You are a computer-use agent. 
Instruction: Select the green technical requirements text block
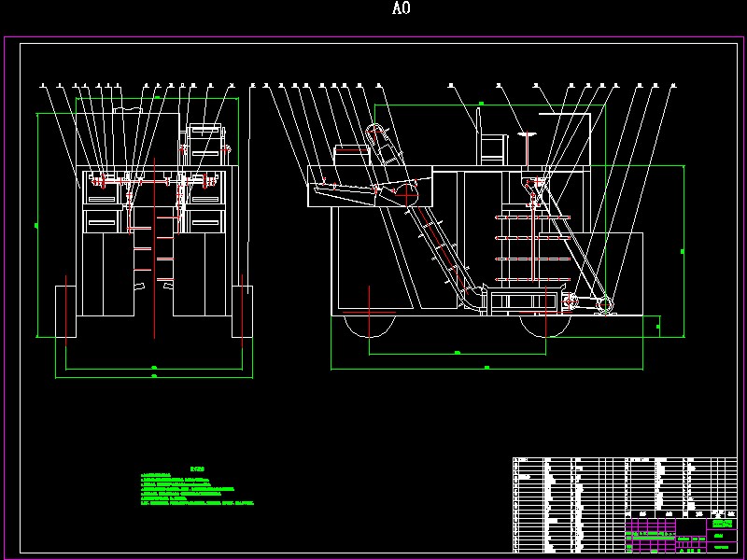[x=197, y=486]
